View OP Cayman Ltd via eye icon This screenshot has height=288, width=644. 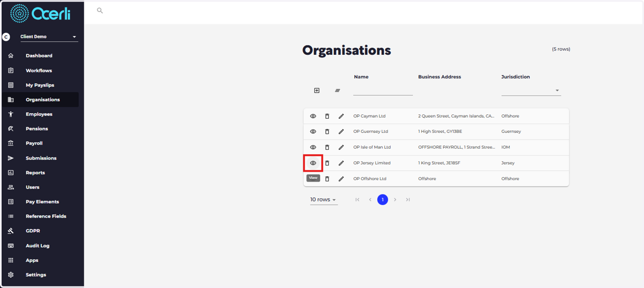click(x=313, y=116)
